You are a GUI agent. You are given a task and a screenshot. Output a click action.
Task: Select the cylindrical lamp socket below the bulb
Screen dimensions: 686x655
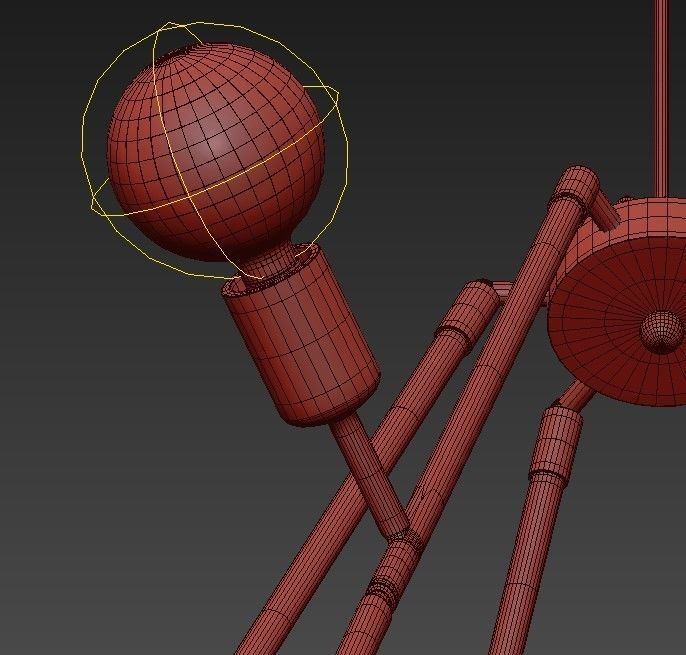tap(301, 335)
